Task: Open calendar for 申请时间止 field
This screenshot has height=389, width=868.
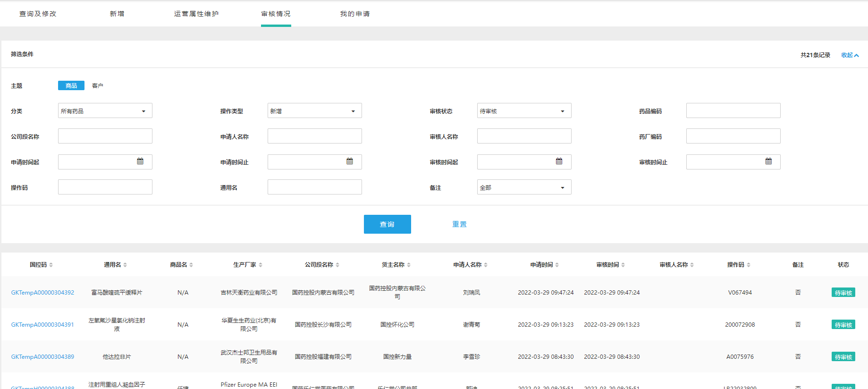Action: click(x=350, y=161)
